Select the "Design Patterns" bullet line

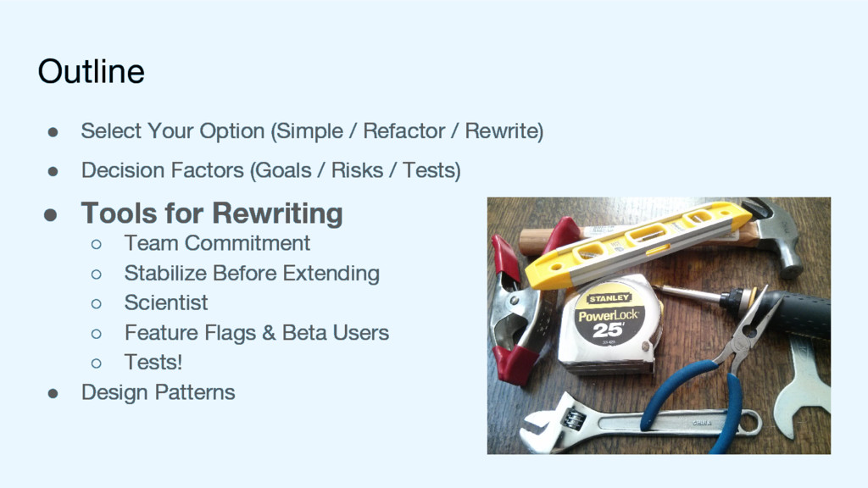158,392
